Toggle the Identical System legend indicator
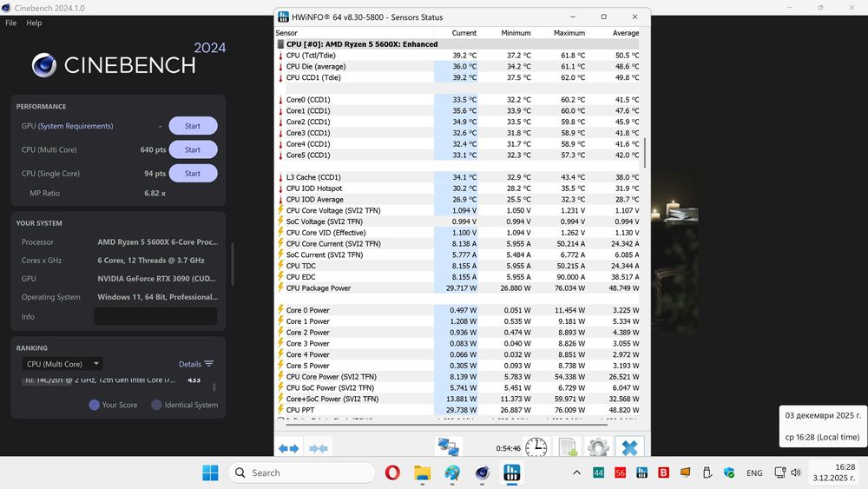Image resolution: width=868 pixels, height=489 pixels. click(156, 405)
